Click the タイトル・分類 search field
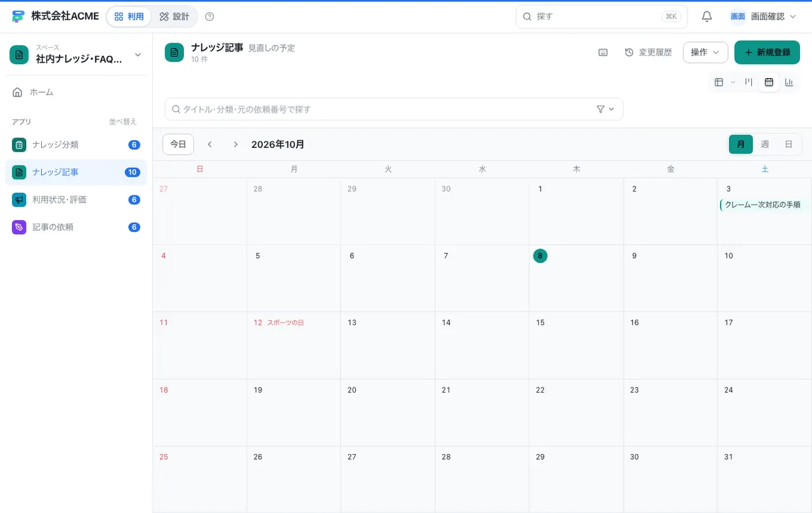812x513 pixels. click(394, 109)
